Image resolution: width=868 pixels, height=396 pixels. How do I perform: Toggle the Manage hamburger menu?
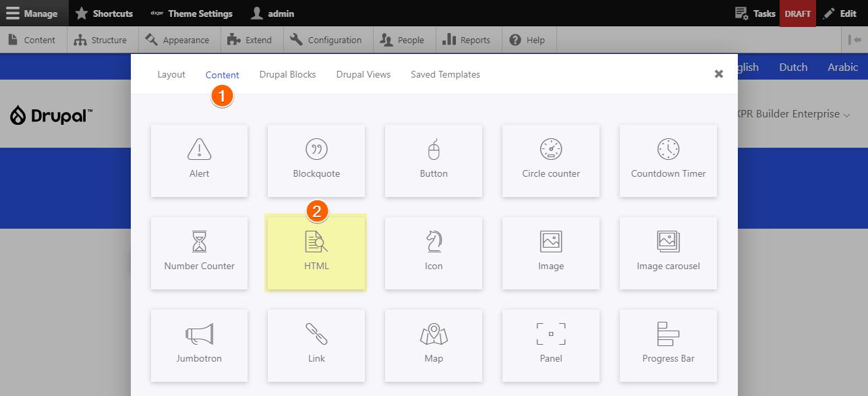click(32, 13)
